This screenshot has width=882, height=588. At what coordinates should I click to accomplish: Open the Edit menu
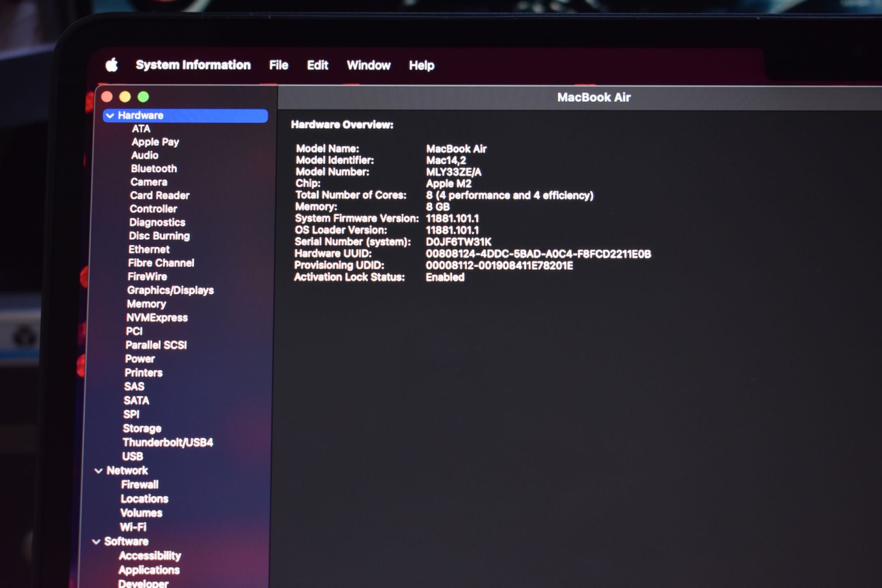coord(318,65)
